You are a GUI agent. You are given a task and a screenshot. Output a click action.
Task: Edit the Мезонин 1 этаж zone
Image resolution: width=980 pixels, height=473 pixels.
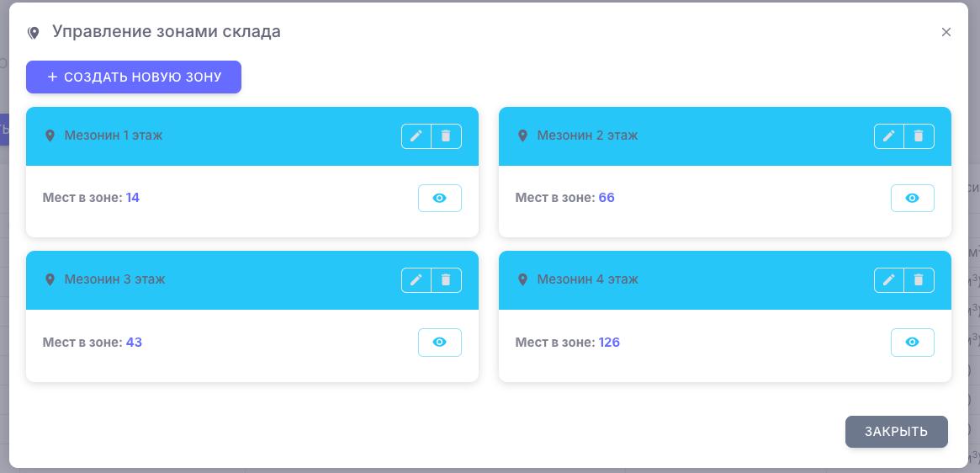tap(416, 136)
